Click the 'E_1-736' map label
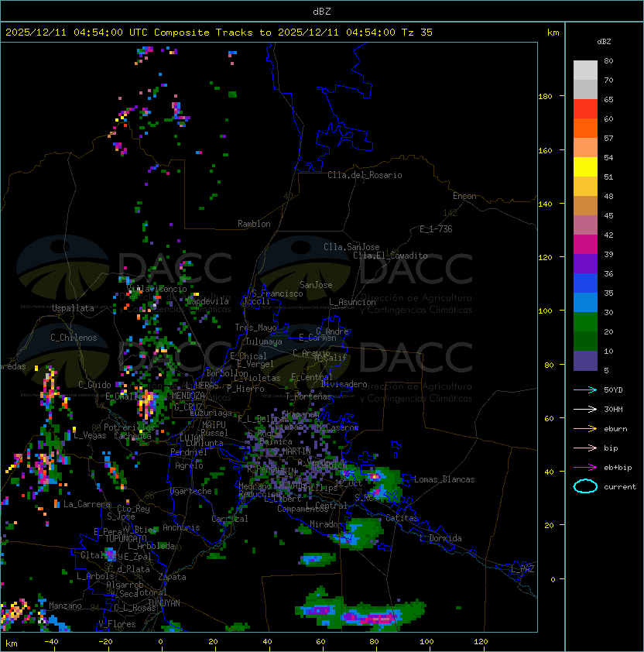 [x=436, y=229]
